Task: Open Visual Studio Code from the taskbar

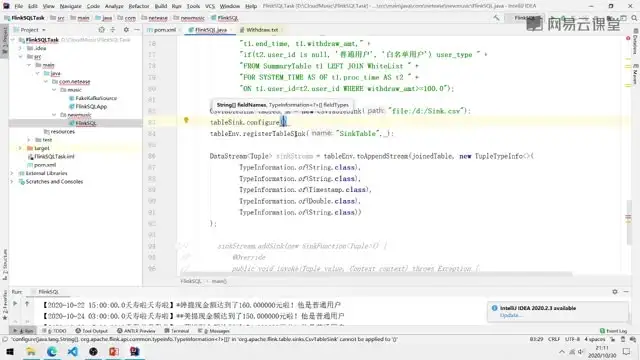Action: click(x=73, y=351)
